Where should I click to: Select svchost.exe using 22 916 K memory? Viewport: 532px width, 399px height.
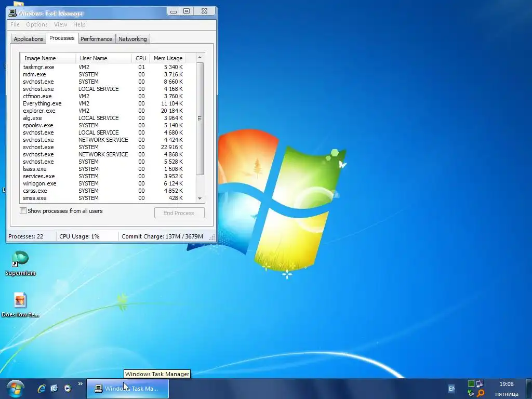coord(103,147)
